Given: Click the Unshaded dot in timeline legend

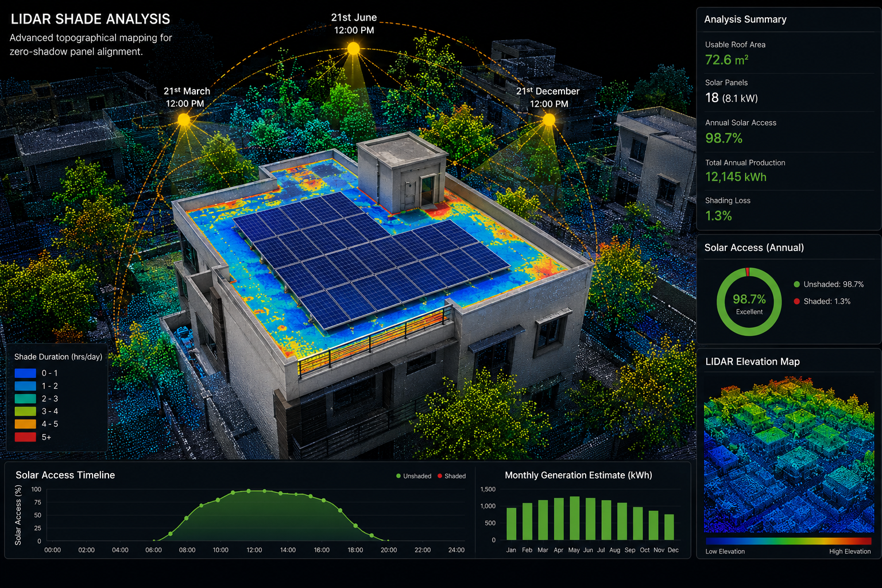Looking at the screenshot, I should pos(399,476).
